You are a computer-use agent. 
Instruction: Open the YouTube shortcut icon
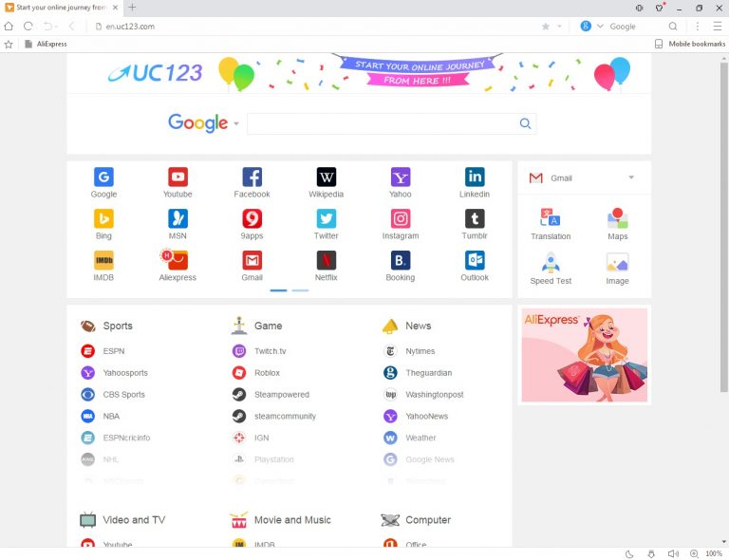pos(178,177)
